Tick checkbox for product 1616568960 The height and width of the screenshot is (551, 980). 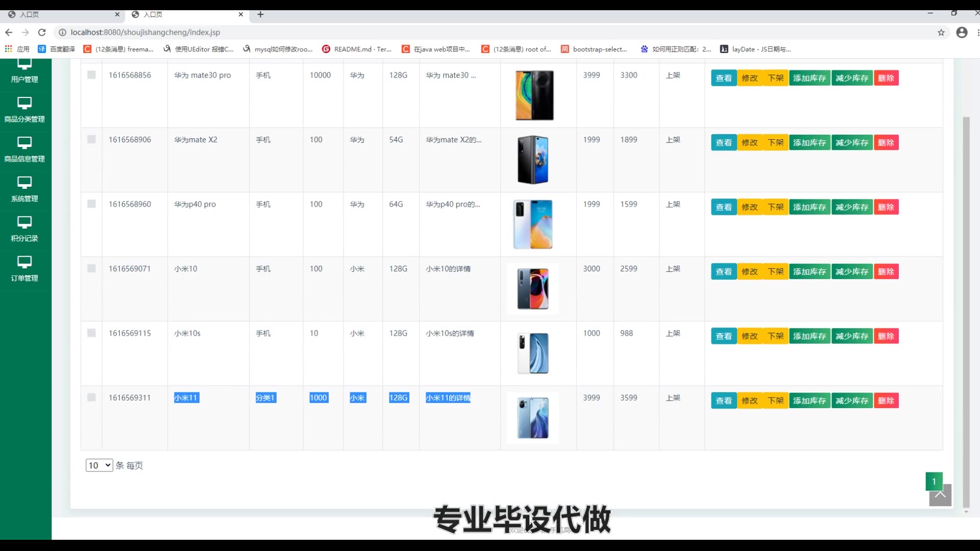click(x=91, y=204)
